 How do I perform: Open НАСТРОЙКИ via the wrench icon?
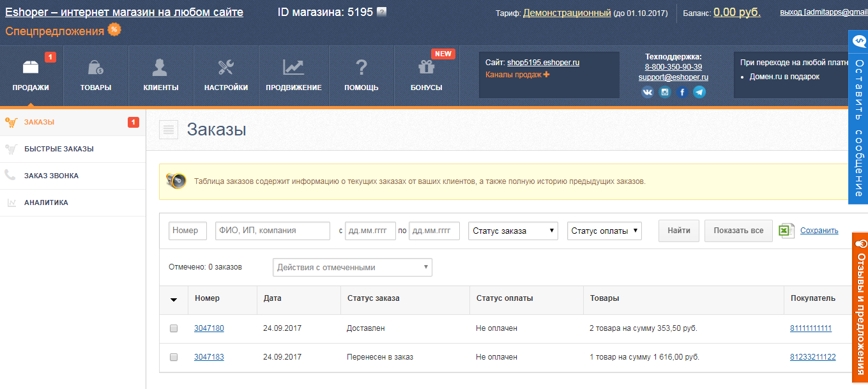[225, 67]
